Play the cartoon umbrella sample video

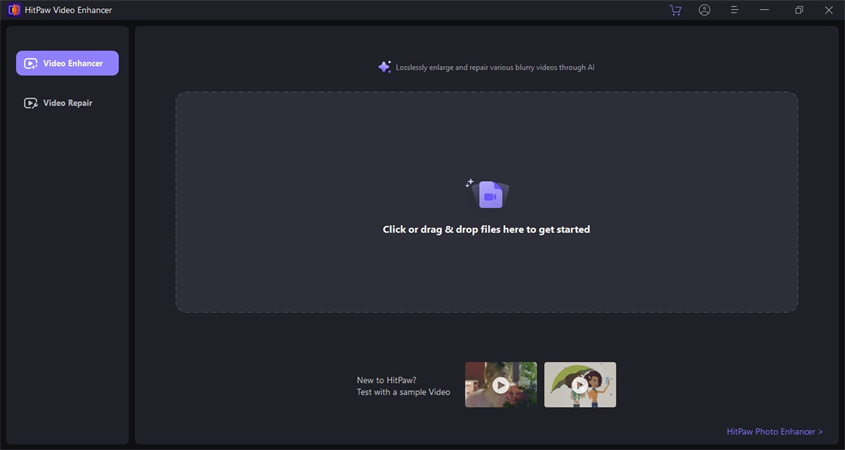[580, 385]
